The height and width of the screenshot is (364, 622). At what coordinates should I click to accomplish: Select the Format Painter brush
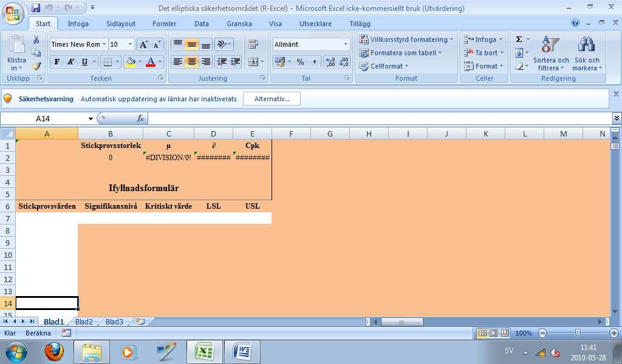pyautogui.click(x=36, y=66)
